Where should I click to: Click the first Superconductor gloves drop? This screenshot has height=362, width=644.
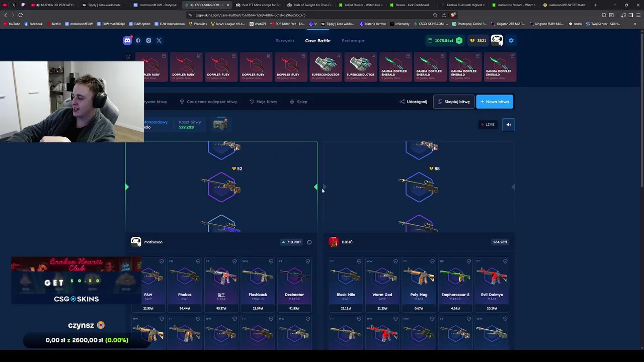pyautogui.click(x=326, y=67)
